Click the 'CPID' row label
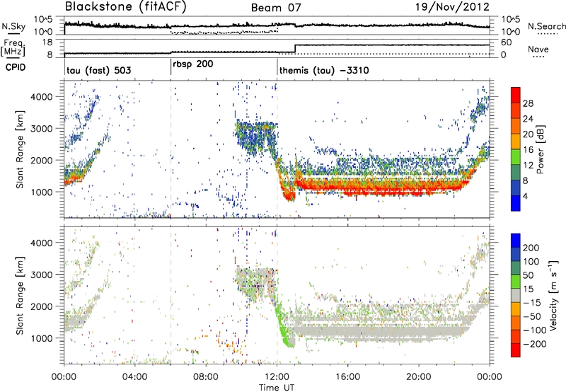Screen dimensions: 566x392 (15, 67)
